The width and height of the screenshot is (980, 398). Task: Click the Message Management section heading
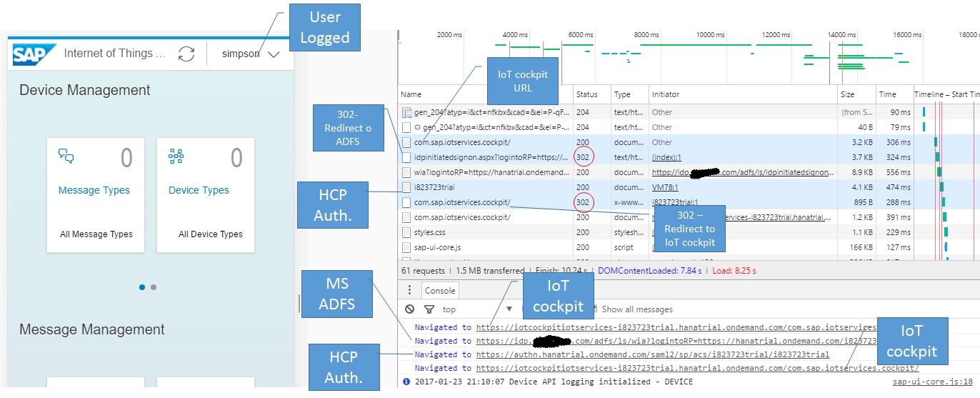tap(92, 329)
